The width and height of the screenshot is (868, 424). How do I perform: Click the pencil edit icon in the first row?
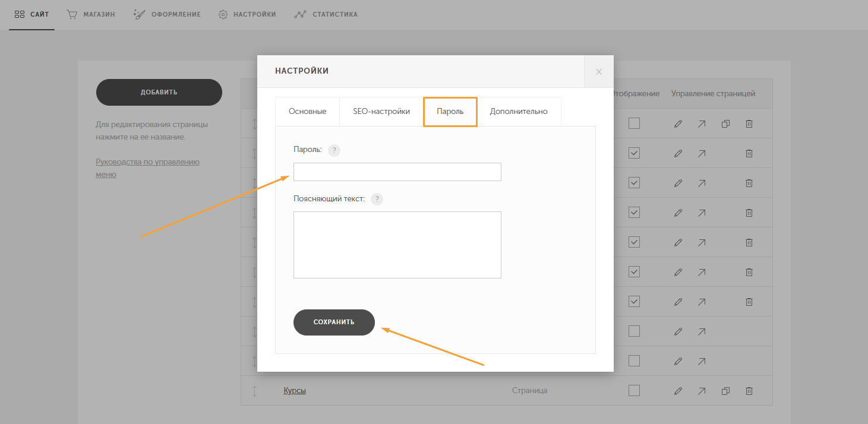point(678,124)
